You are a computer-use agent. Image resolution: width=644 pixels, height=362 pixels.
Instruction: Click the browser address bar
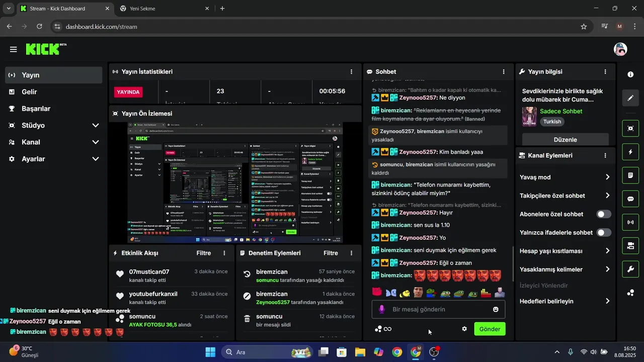coord(321,27)
